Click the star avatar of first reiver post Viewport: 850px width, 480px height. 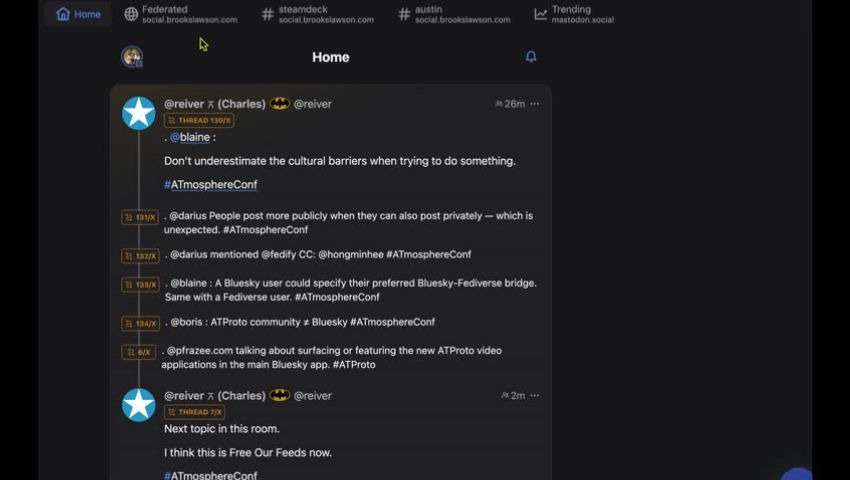tap(138, 113)
